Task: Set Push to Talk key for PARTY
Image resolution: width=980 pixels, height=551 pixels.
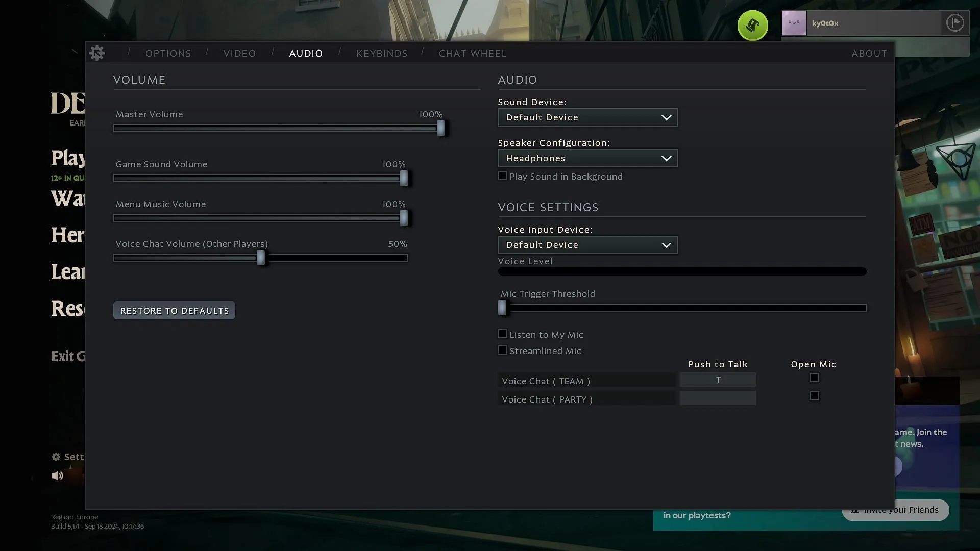Action: [x=718, y=398]
